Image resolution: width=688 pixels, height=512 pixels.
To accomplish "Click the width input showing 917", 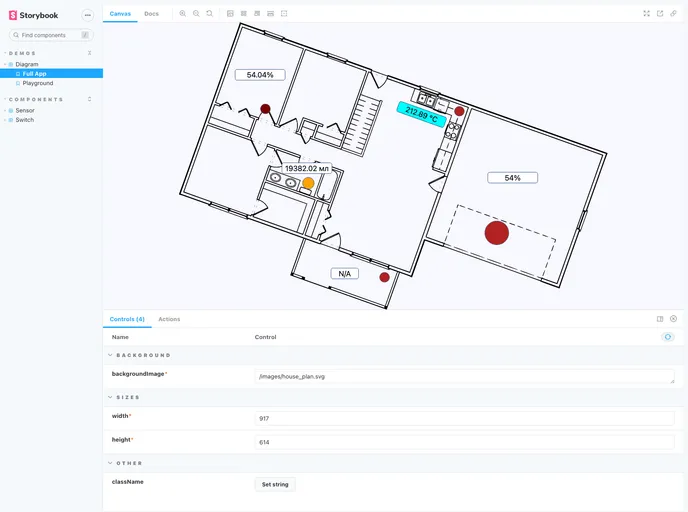I will (465, 419).
